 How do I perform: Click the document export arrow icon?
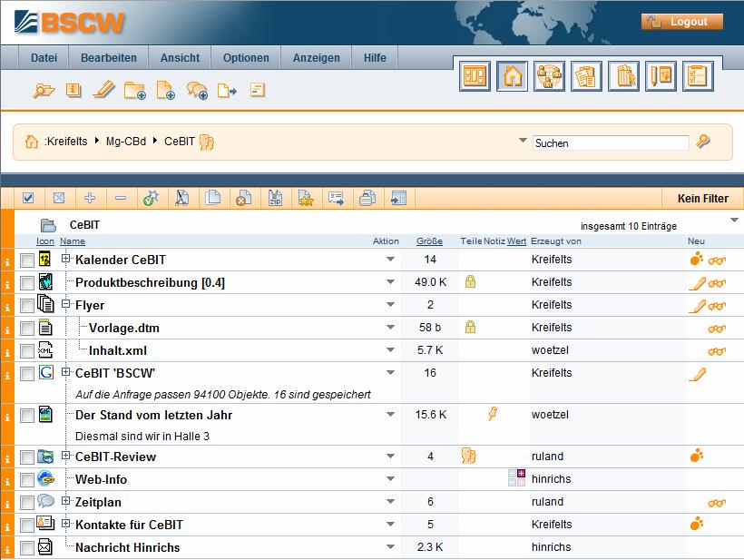click(227, 90)
